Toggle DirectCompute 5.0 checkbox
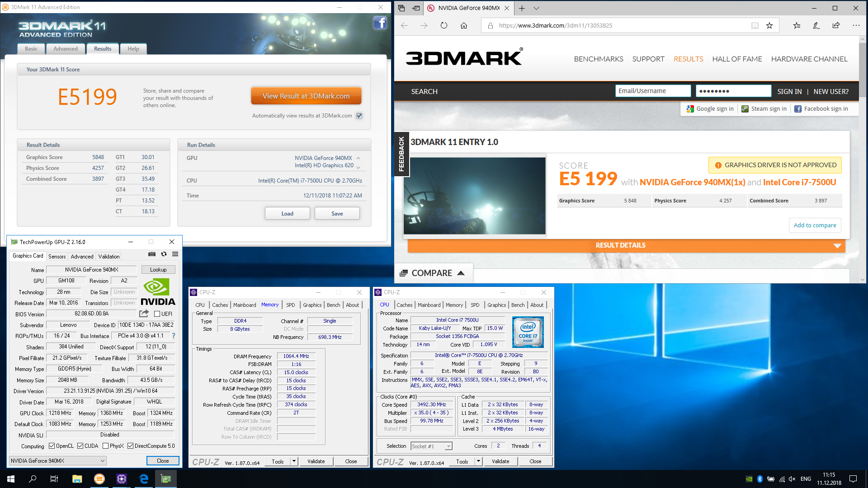 click(x=130, y=446)
